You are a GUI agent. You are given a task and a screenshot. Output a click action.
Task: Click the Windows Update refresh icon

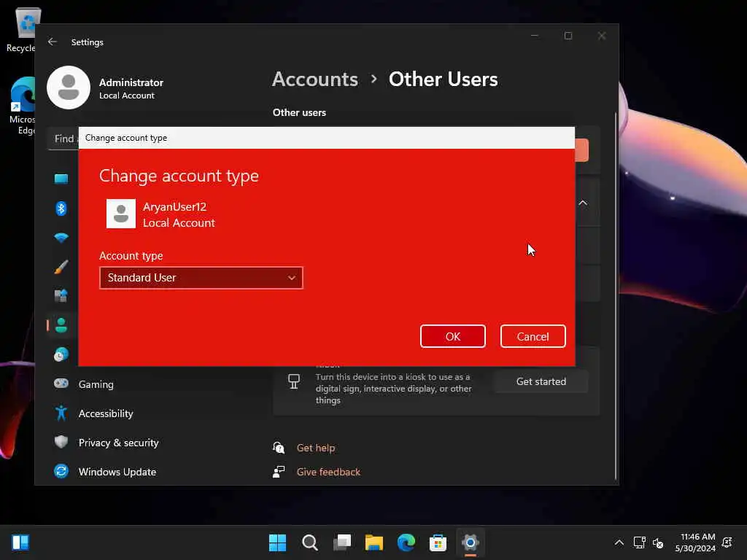[61, 471]
